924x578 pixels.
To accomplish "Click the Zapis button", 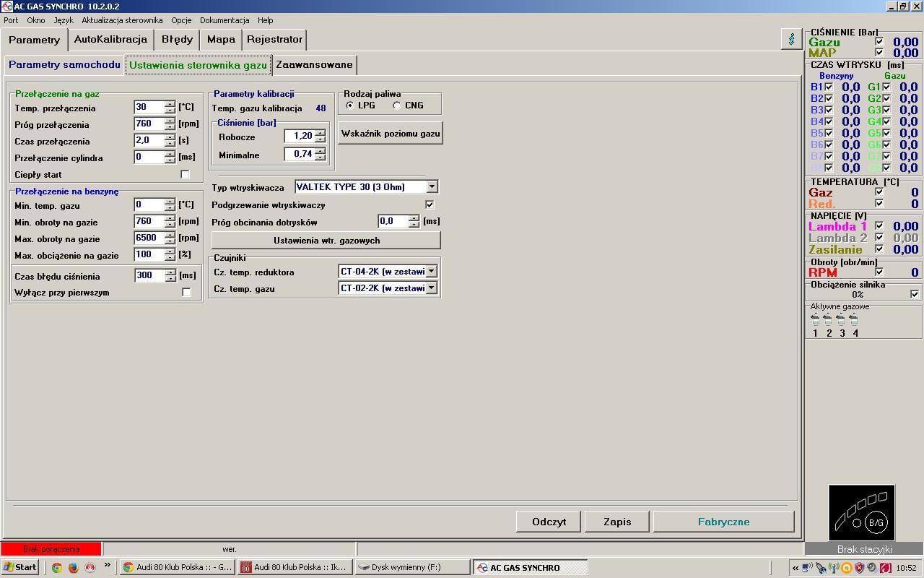I will 617,522.
